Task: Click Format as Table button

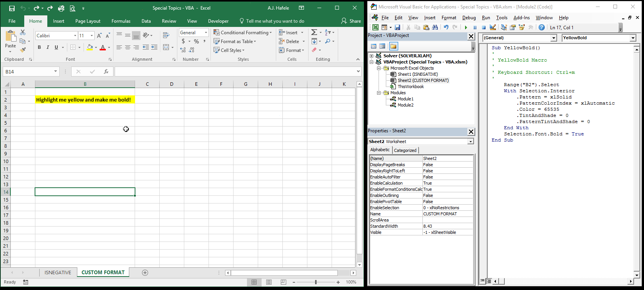Action: tap(235, 41)
